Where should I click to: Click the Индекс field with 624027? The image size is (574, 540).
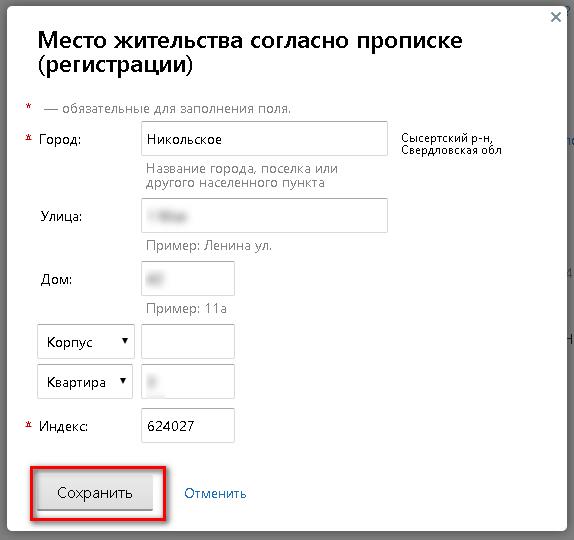click(188, 426)
